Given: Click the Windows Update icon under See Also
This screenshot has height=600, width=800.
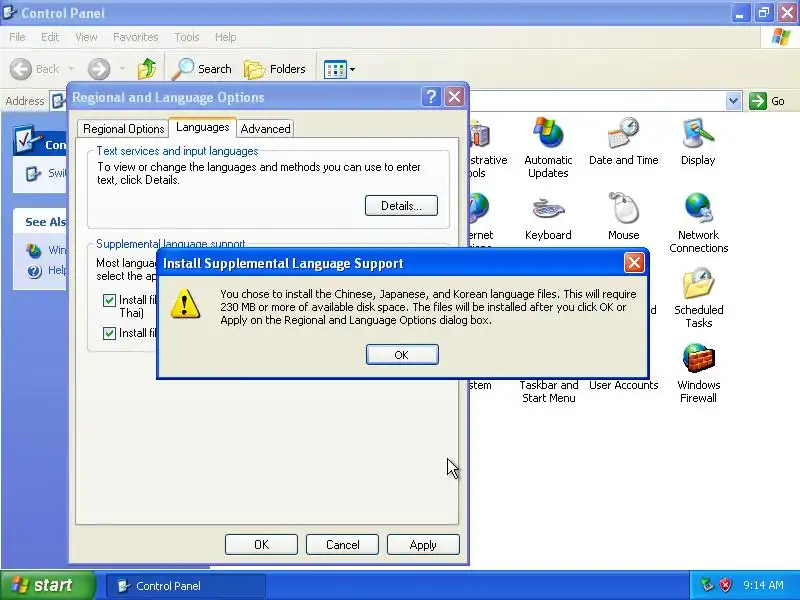Looking at the screenshot, I should (34, 251).
